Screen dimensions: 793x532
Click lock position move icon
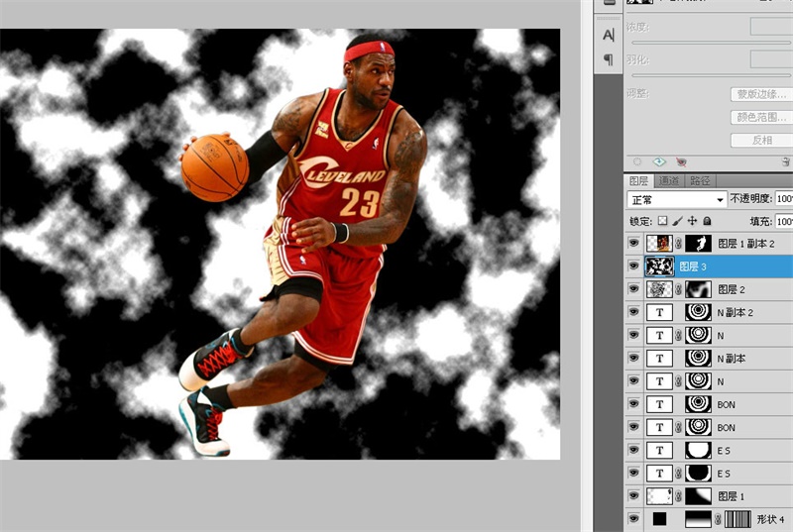(x=693, y=221)
